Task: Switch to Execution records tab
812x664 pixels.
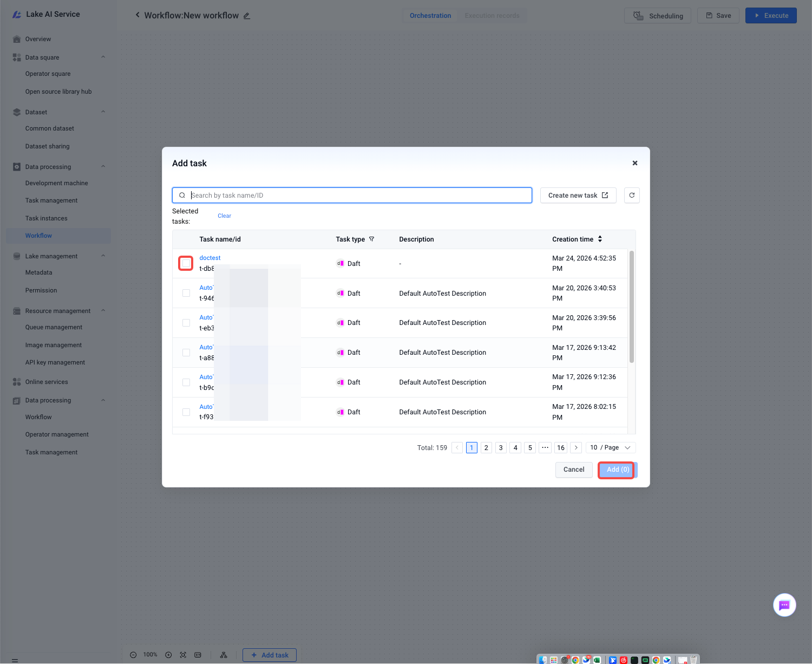Action: pos(492,16)
